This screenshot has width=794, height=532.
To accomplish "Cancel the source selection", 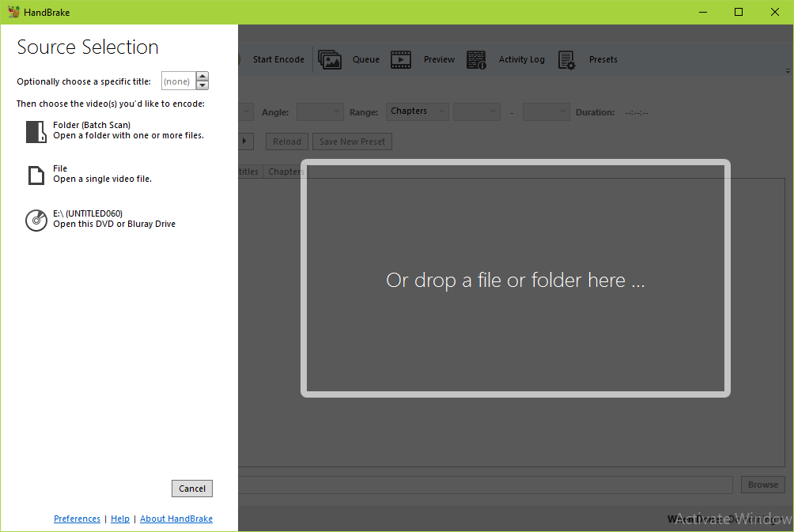I will (x=192, y=489).
